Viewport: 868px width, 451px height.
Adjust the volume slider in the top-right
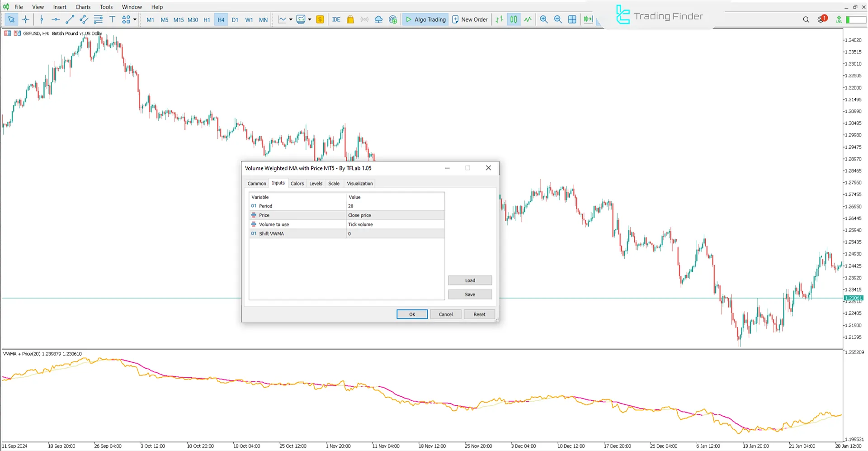(x=854, y=19)
